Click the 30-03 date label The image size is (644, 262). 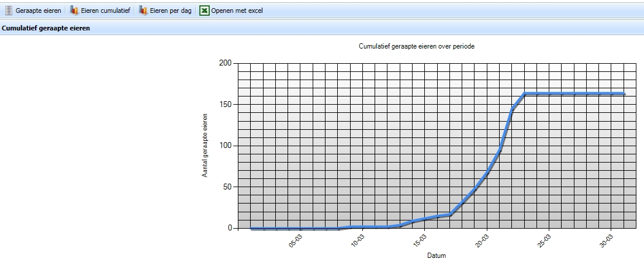(x=606, y=241)
